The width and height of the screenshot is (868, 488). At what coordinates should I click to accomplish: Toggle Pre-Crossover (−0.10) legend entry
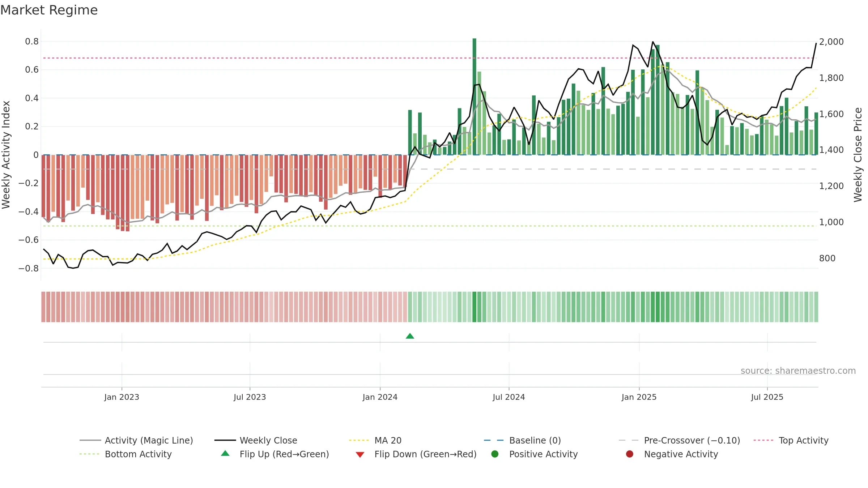(x=679, y=440)
